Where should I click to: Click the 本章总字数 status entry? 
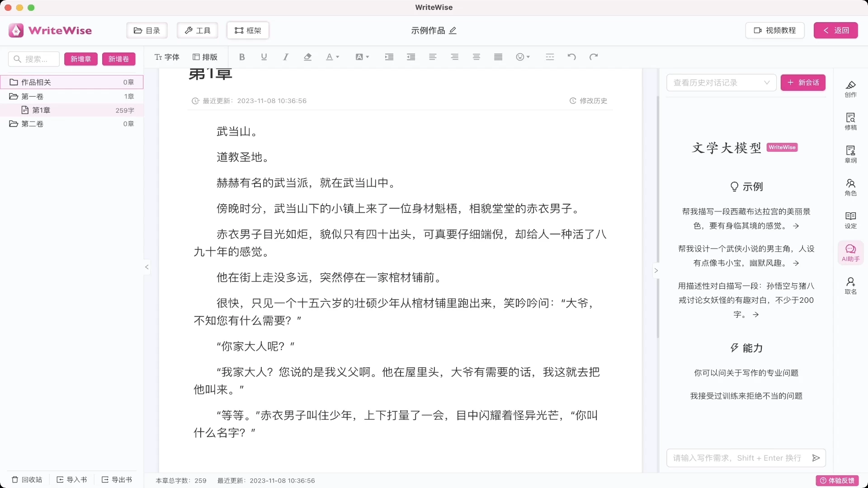point(181,481)
